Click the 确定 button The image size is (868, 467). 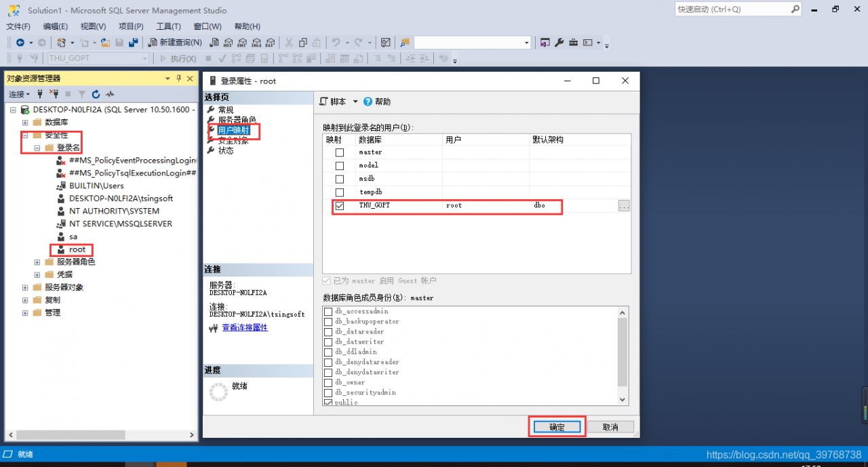(x=557, y=427)
